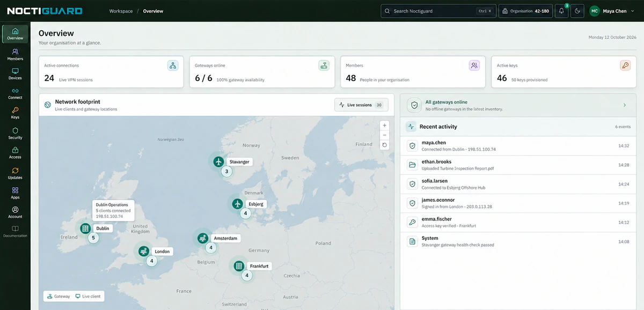Viewport: 644px width, 310px height.
Task: Click the Stavanger cluster count 3
Action: [226, 172]
